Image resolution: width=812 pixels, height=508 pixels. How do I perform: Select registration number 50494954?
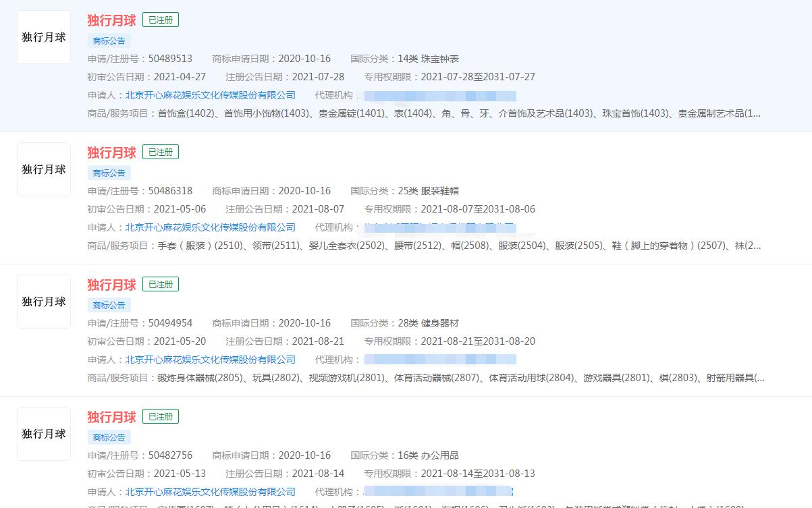pos(170,323)
